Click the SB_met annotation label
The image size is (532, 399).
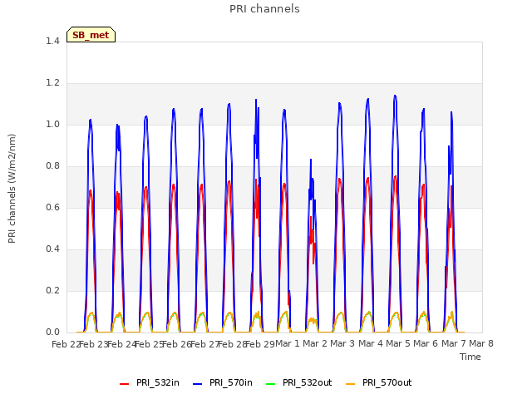coord(91,35)
